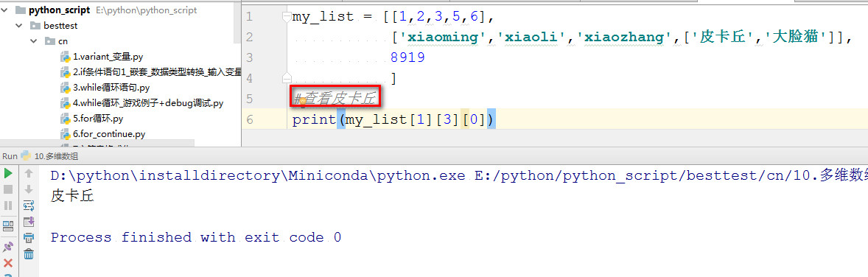Image resolution: width=868 pixels, height=277 pixels.
Task: Open file 6.for_continue.py
Action: coord(109,134)
